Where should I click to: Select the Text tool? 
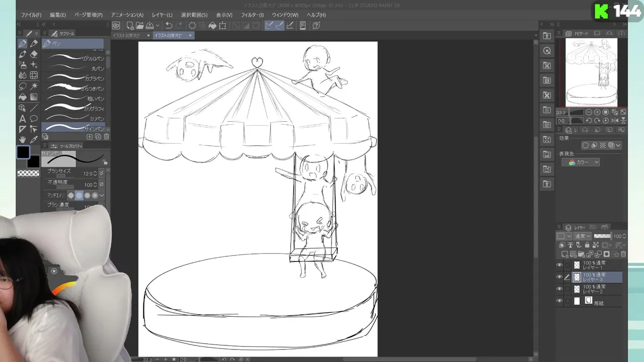(23, 119)
